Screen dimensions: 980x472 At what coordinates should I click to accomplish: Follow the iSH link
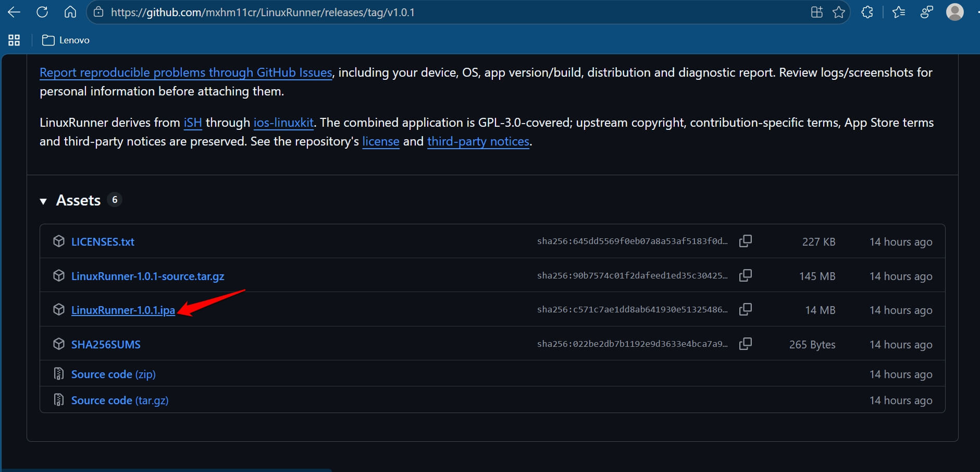coord(193,123)
